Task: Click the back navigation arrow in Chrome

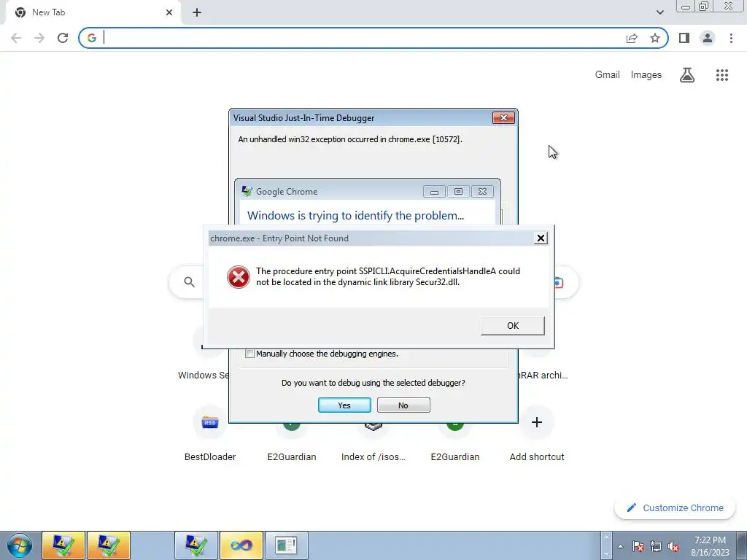Action: [x=16, y=38]
